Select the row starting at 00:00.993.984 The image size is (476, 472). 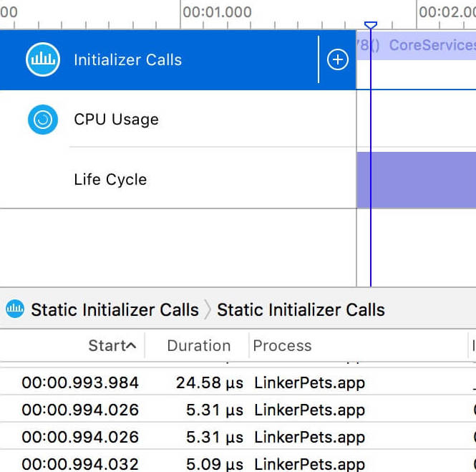click(x=80, y=382)
